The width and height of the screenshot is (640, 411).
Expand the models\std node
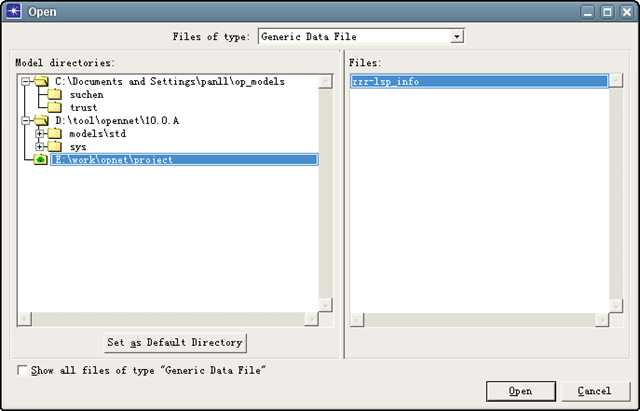pos(39,134)
